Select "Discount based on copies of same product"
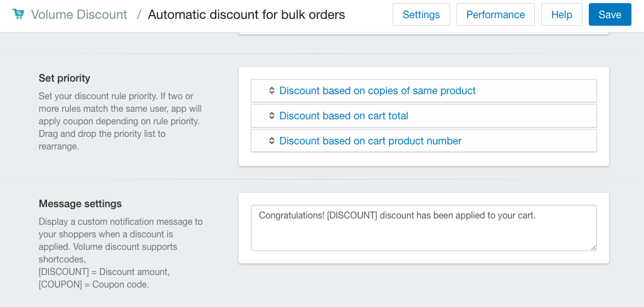Image resolution: width=644 pixels, height=307 pixels. (377, 90)
